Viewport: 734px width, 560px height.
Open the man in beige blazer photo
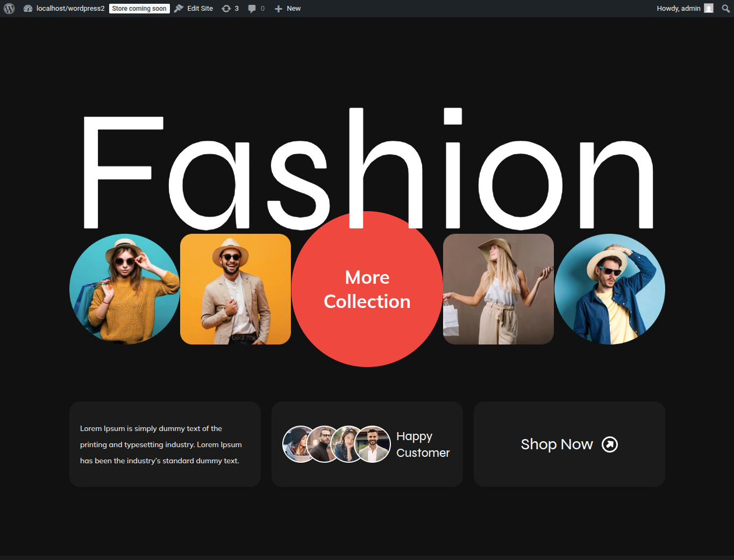pos(236,289)
